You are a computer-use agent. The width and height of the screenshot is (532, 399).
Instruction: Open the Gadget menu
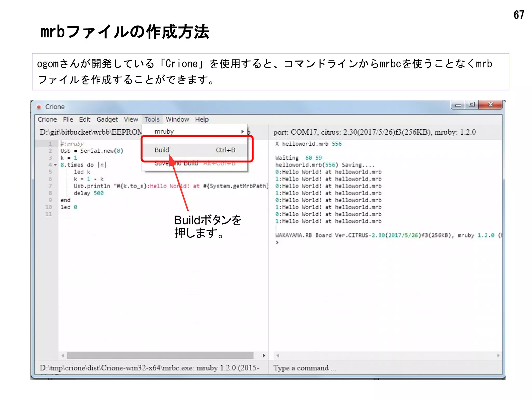coord(107,119)
